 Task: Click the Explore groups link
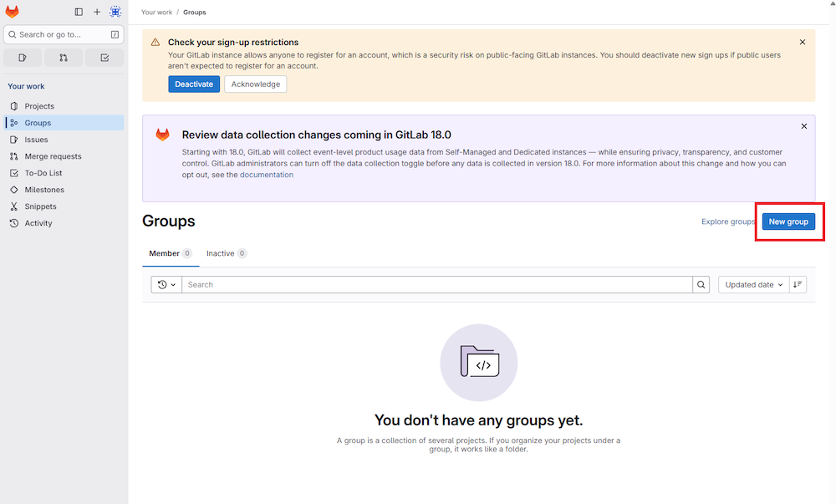pos(728,221)
